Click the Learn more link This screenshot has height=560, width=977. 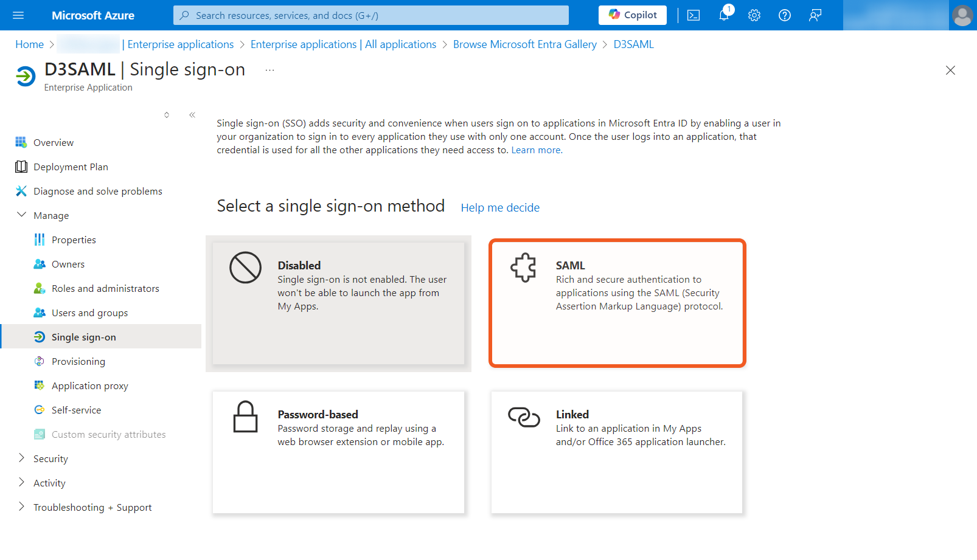click(536, 150)
